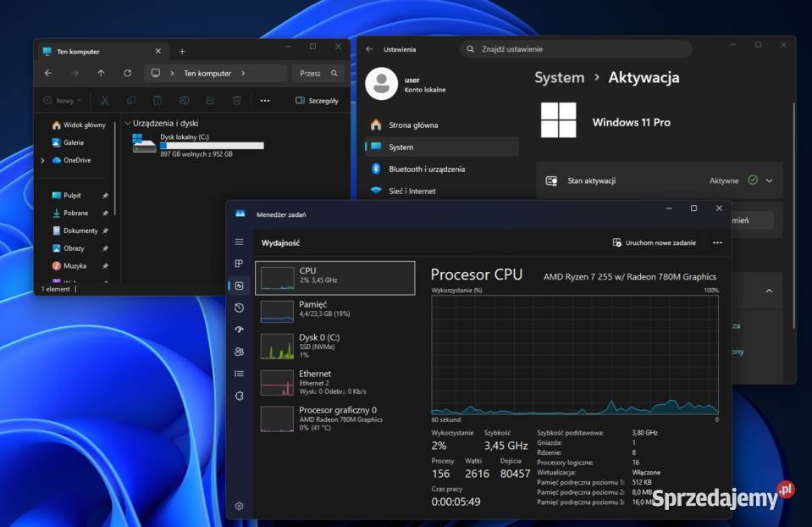Open Pobrane in Explorer sidebar
Viewport: 812px width, 527px height.
pyautogui.click(x=70, y=213)
